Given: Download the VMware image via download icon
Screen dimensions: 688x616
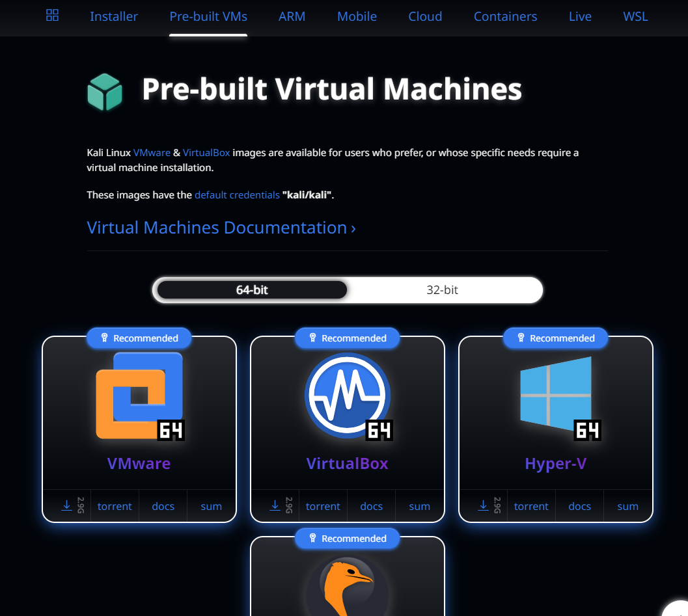Looking at the screenshot, I should pos(66,505).
